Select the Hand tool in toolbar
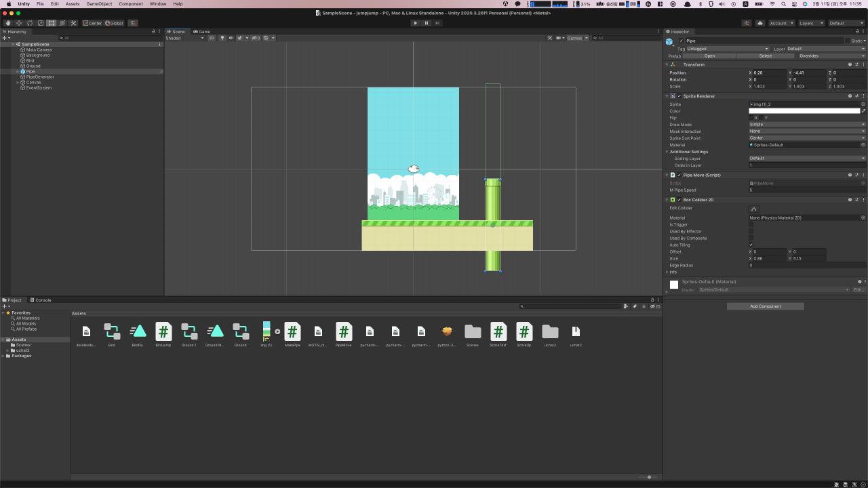868x488 pixels. [x=7, y=23]
